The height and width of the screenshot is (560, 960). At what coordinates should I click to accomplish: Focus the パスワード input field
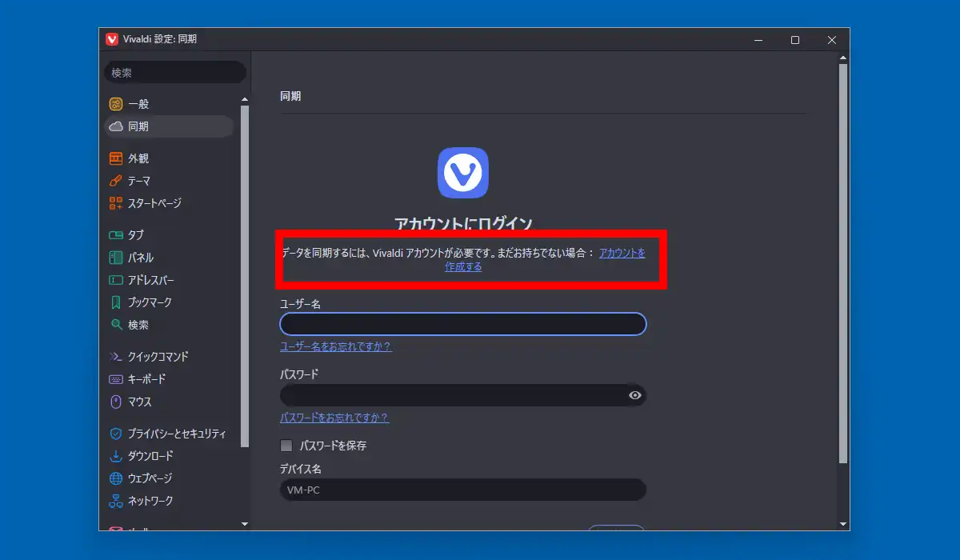[x=463, y=395]
